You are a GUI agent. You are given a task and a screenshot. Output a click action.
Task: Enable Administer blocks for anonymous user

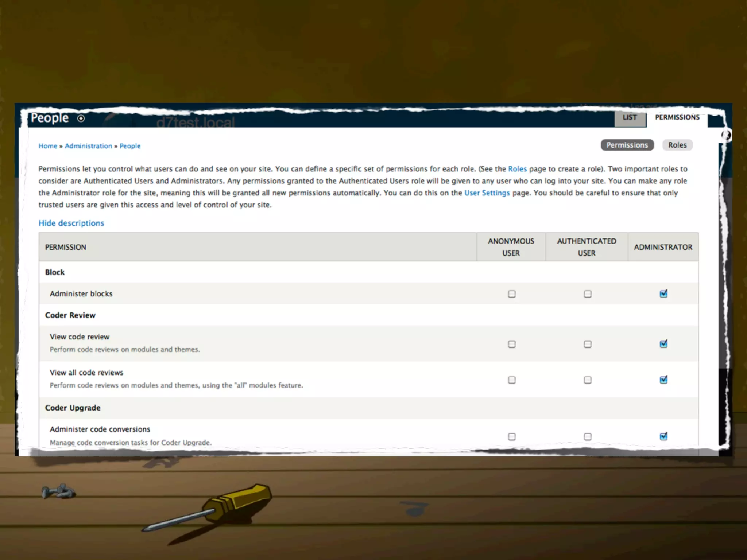point(512,294)
